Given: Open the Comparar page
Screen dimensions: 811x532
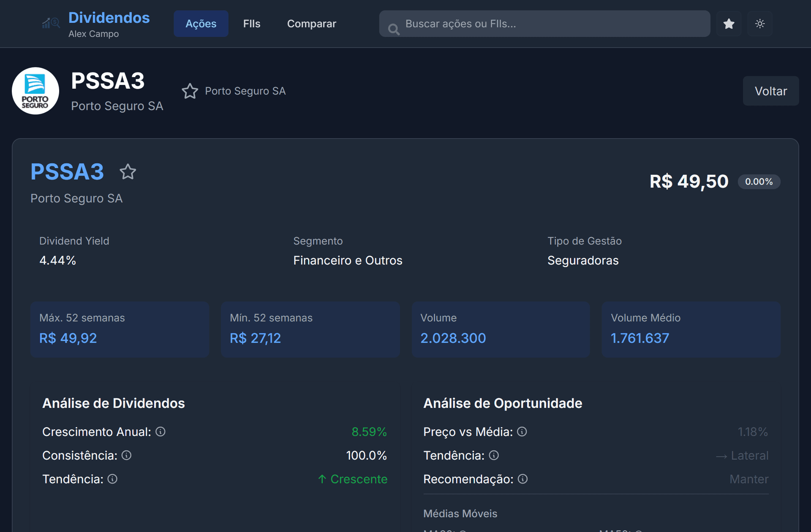Looking at the screenshot, I should [x=312, y=24].
